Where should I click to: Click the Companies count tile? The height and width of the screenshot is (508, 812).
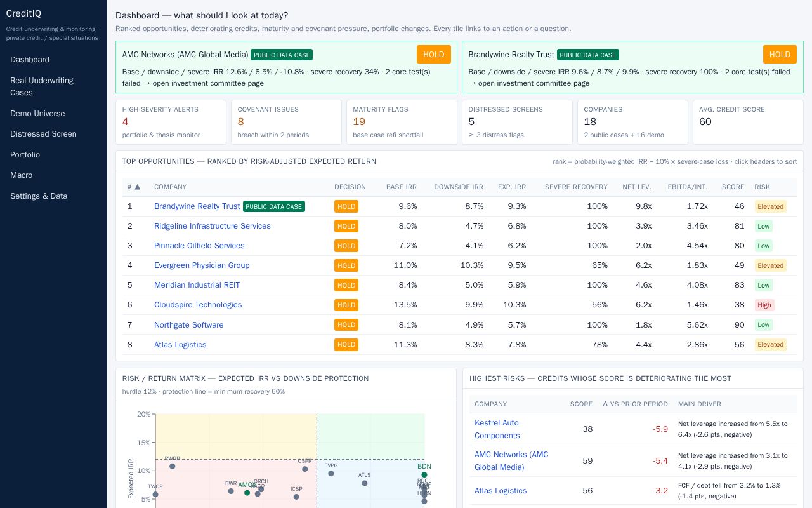(x=632, y=122)
